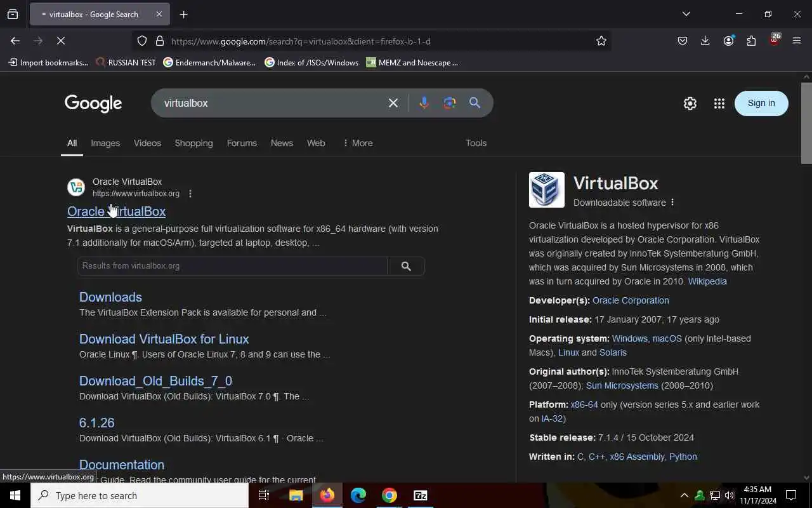This screenshot has height=508, width=812.
Task: Open the Wikipedia link
Action: [707, 281]
